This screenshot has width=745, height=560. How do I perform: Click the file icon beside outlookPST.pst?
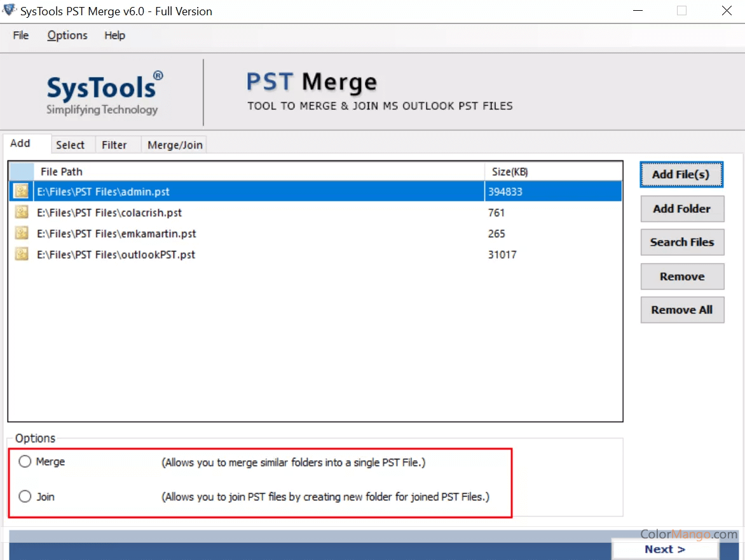coord(22,254)
